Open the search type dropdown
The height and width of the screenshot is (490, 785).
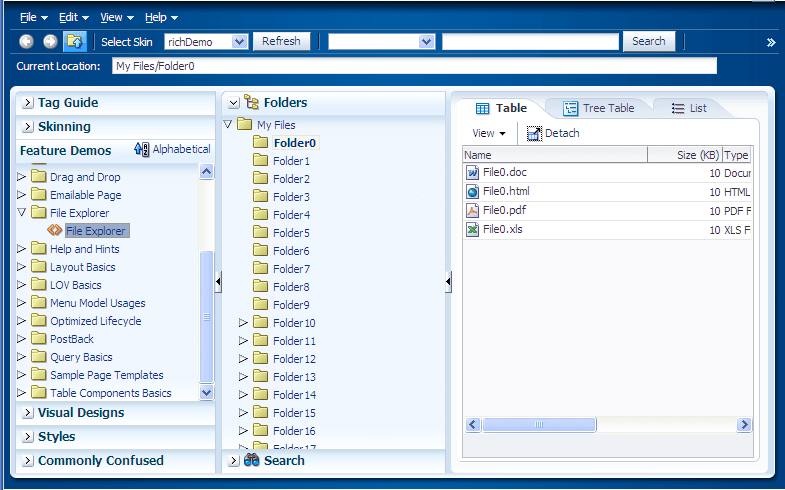[x=427, y=42]
